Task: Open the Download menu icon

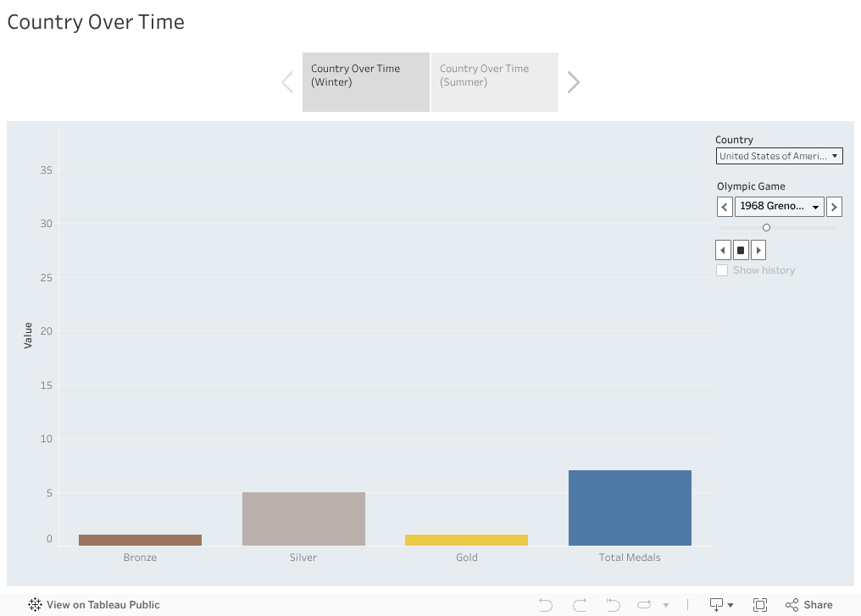Action: [720, 605]
